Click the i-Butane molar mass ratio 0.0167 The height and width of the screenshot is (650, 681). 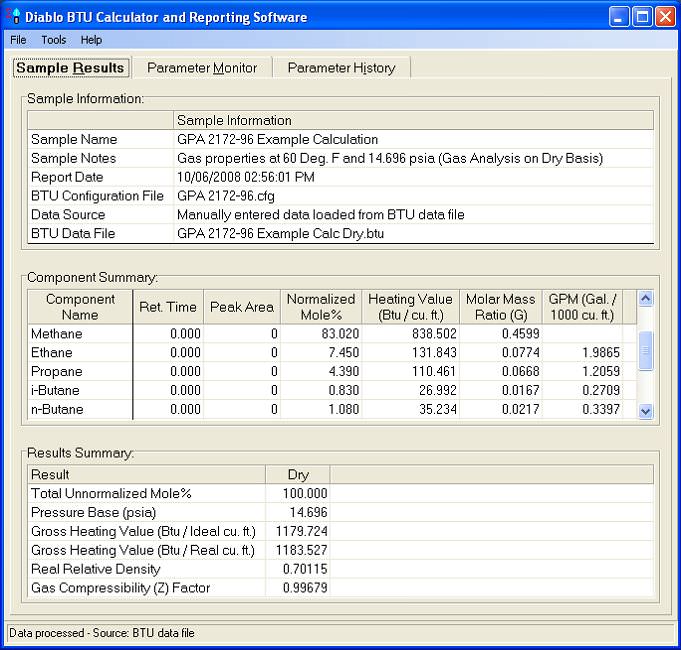520,390
